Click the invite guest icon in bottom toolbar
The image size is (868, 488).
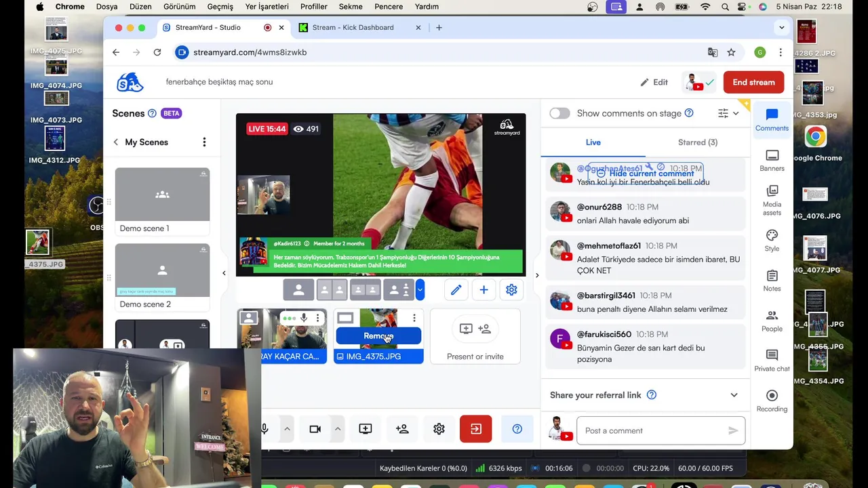point(402,429)
